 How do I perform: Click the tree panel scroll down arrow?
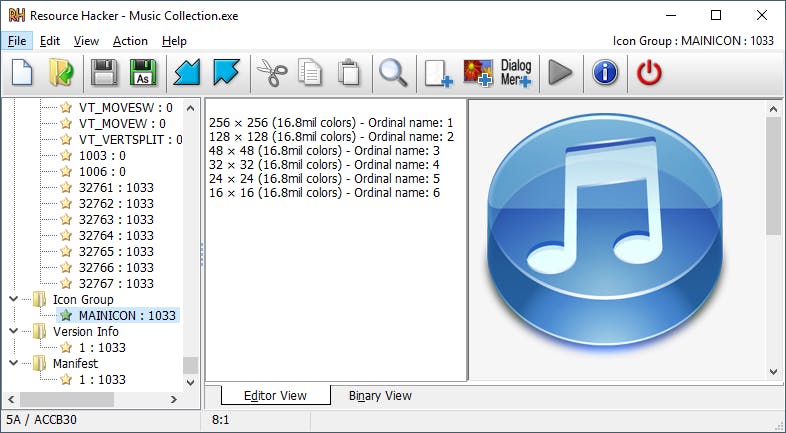190,383
